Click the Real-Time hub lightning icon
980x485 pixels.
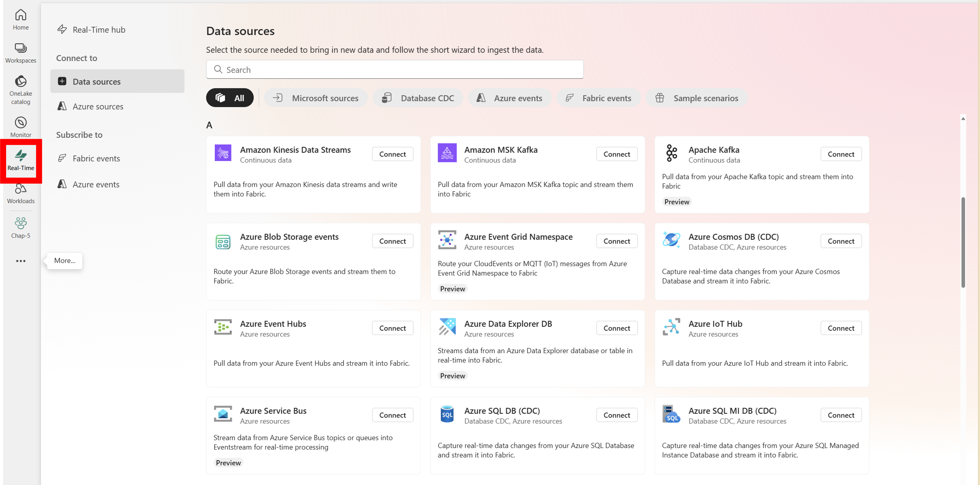click(62, 29)
